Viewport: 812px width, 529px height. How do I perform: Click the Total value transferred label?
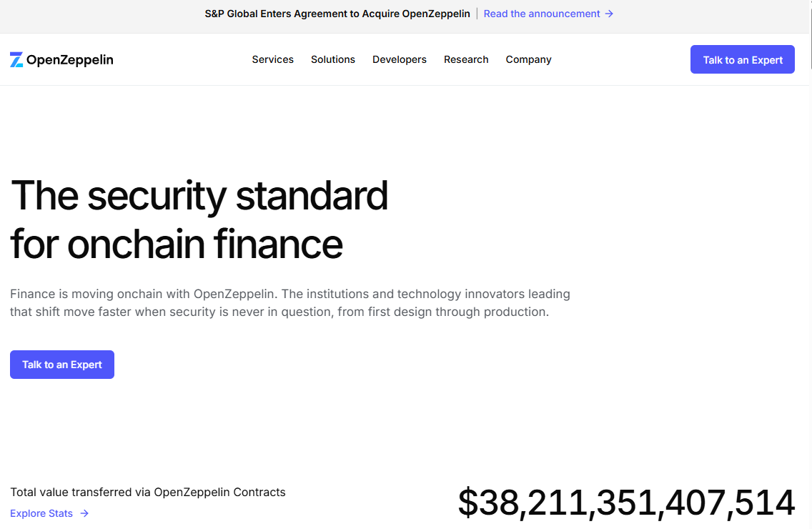(147, 493)
